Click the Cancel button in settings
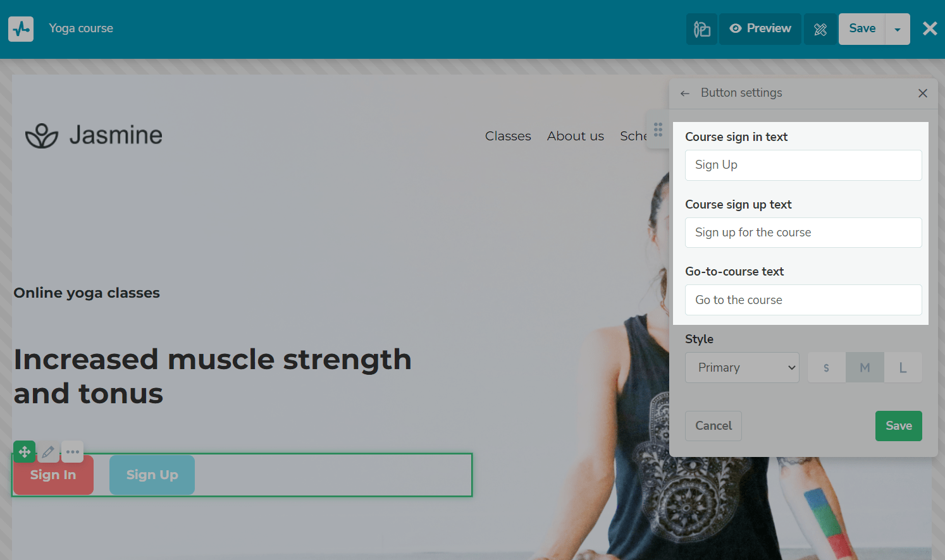 click(x=713, y=426)
